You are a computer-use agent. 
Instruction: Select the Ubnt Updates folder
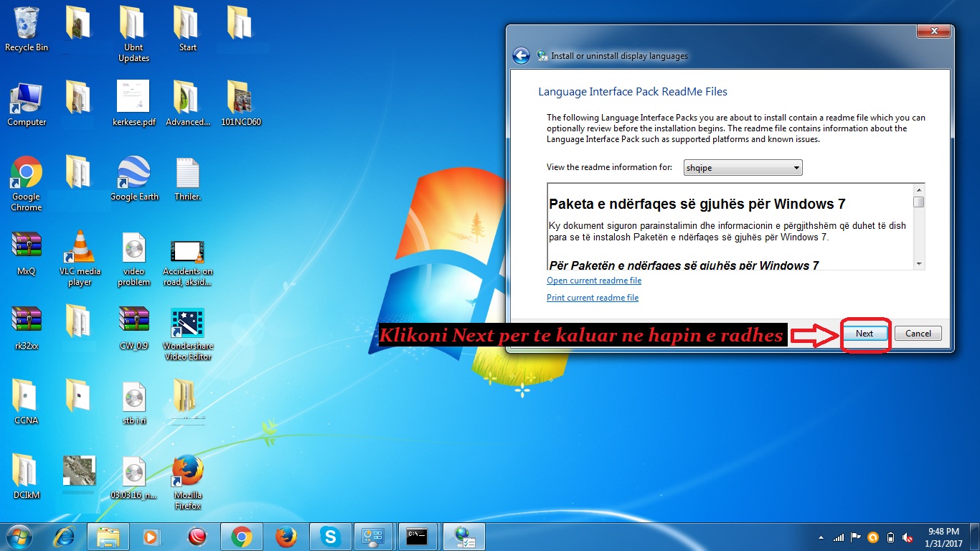(133, 34)
